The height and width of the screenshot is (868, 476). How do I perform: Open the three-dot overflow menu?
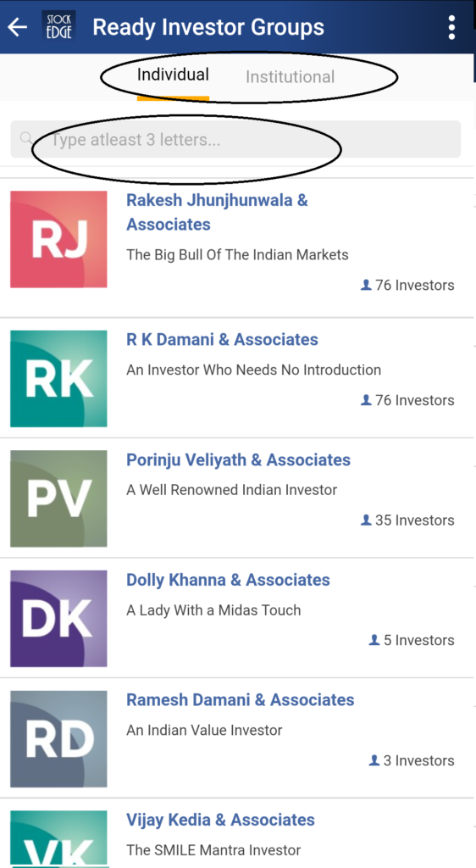(x=451, y=27)
